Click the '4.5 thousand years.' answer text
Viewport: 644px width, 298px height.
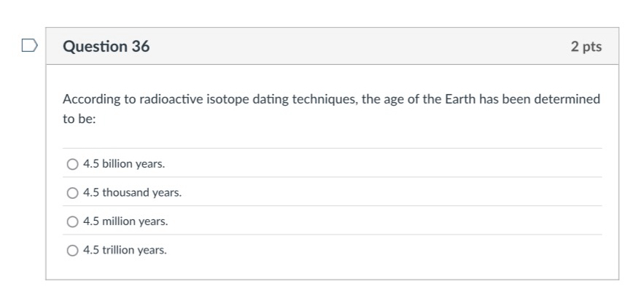click(132, 193)
